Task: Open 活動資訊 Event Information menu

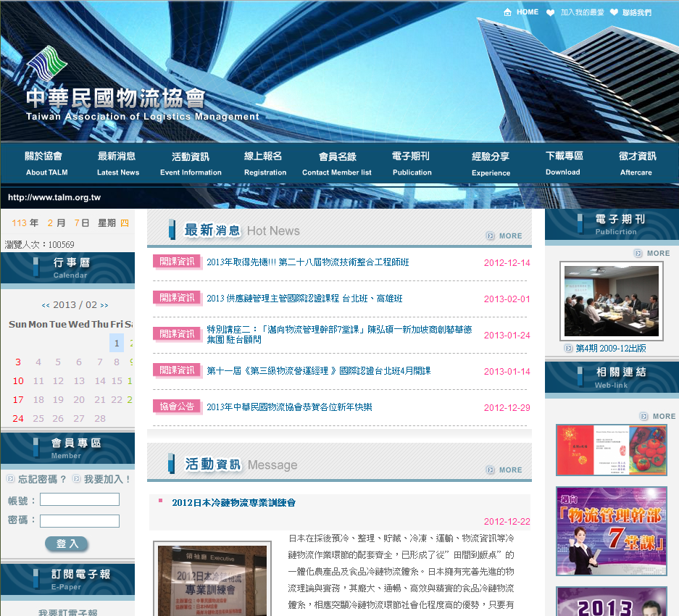Action: coord(191,163)
